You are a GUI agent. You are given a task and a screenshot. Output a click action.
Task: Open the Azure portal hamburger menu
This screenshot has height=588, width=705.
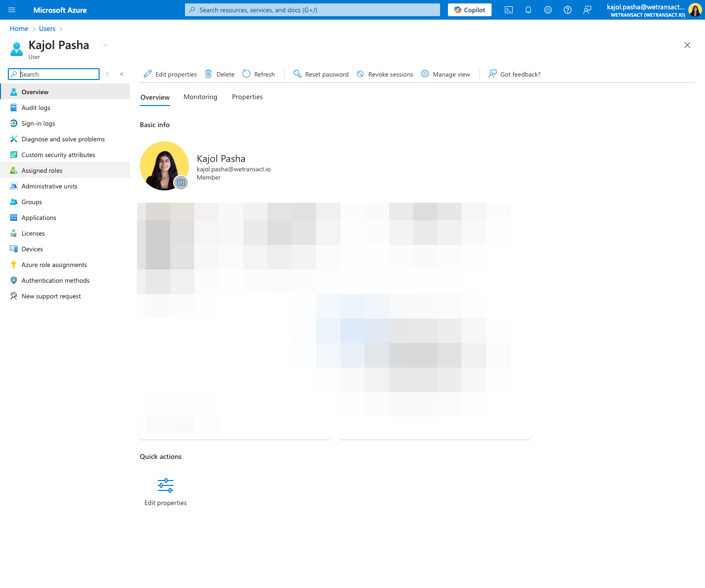[12, 10]
